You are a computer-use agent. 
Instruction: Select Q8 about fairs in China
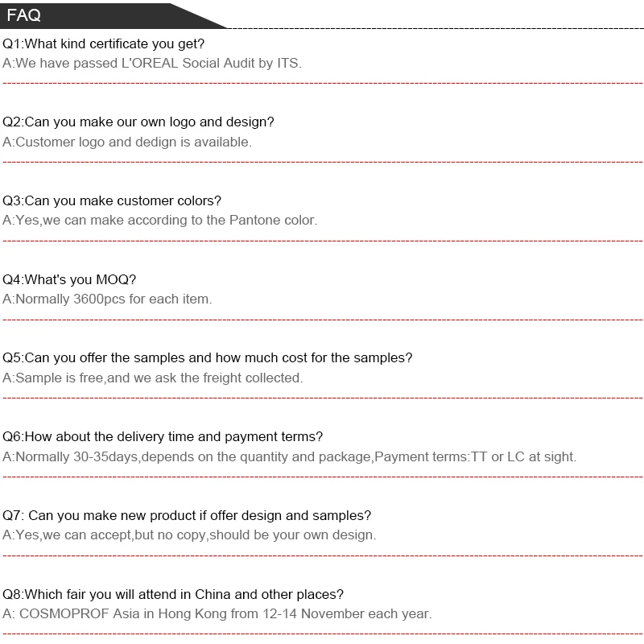coord(173,594)
